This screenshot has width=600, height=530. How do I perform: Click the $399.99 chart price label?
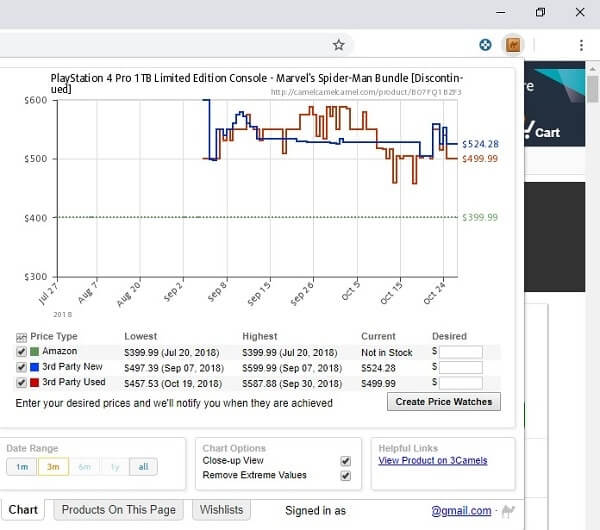click(x=480, y=218)
